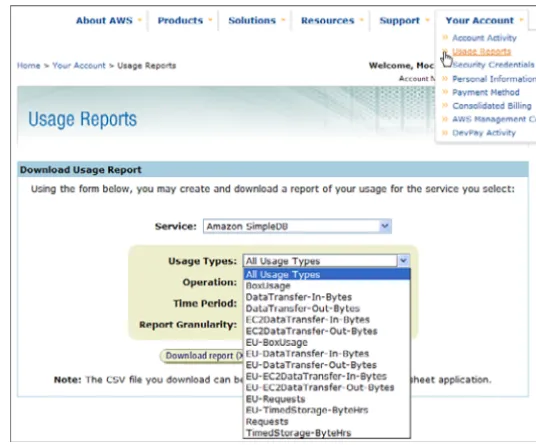Open the Resources menu
Viewport: 536px width, 445px height.
327,21
